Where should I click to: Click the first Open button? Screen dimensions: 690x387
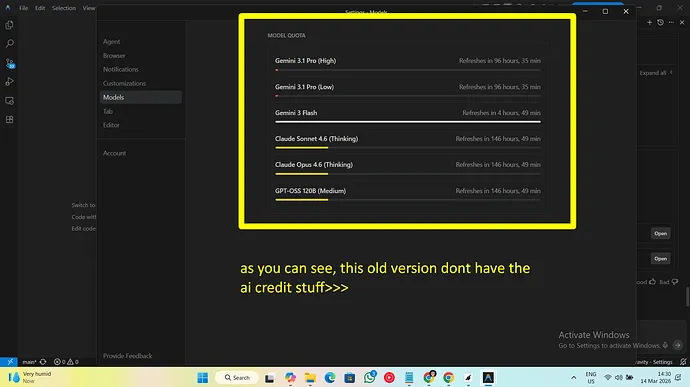(661, 233)
